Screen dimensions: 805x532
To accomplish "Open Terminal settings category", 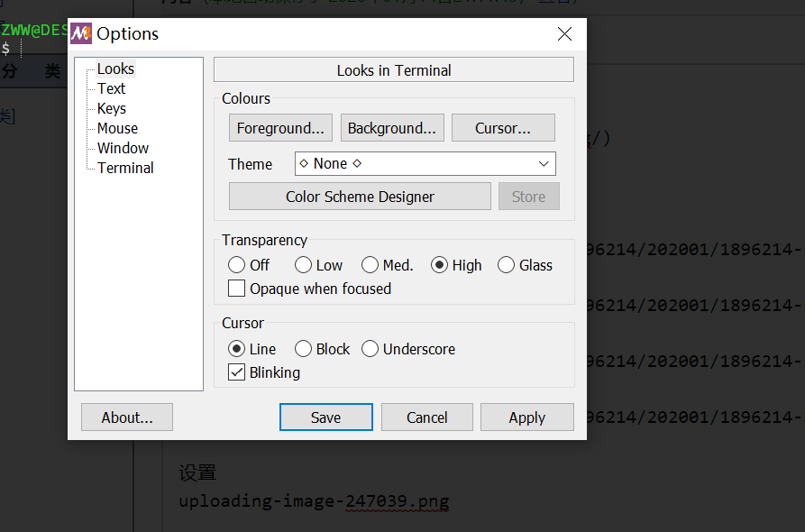I will 125,168.
